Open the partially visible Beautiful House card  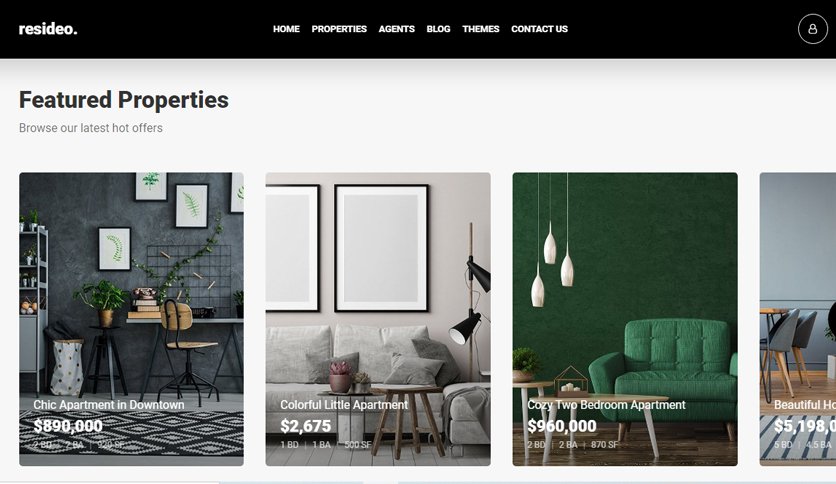click(798, 319)
